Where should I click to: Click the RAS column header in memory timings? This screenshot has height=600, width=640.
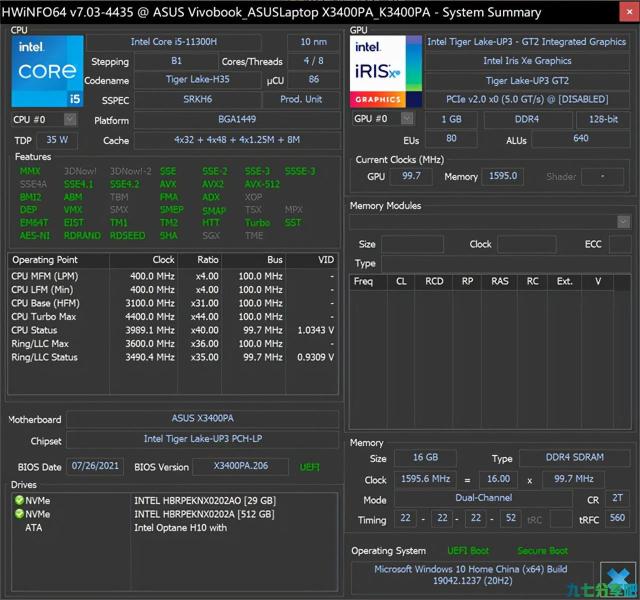pyautogui.click(x=500, y=282)
